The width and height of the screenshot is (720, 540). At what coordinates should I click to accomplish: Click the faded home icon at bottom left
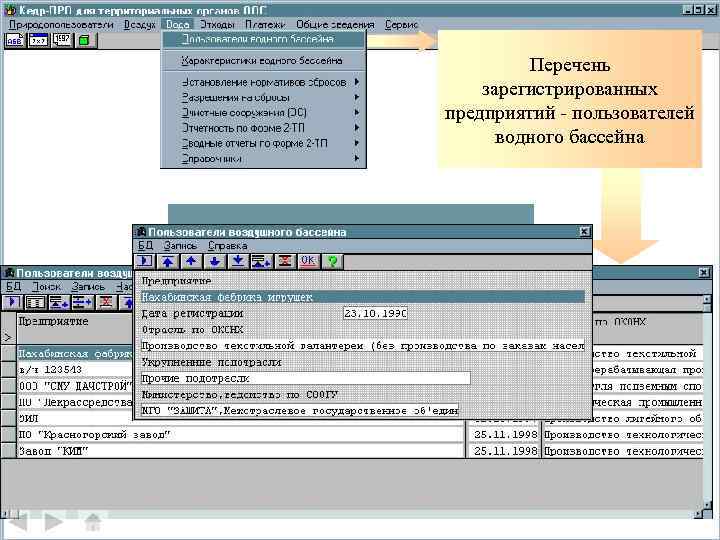[93, 522]
